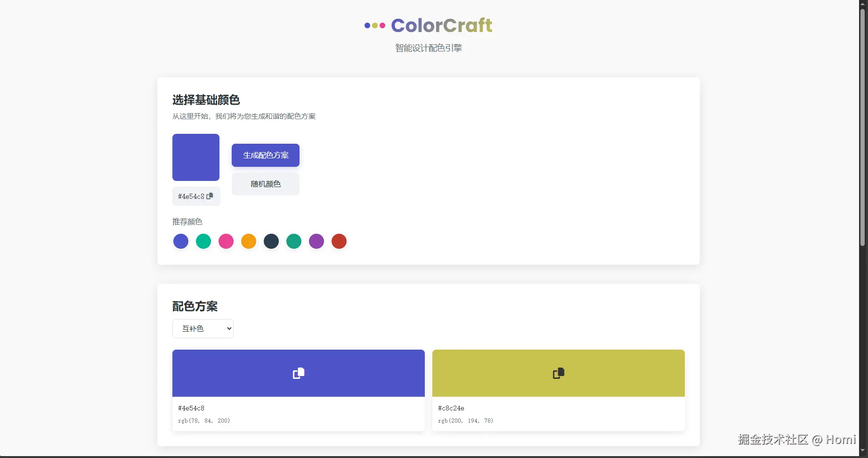Select the teal recommended color circle
This screenshot has height=458, width=868.
(203, 241)
